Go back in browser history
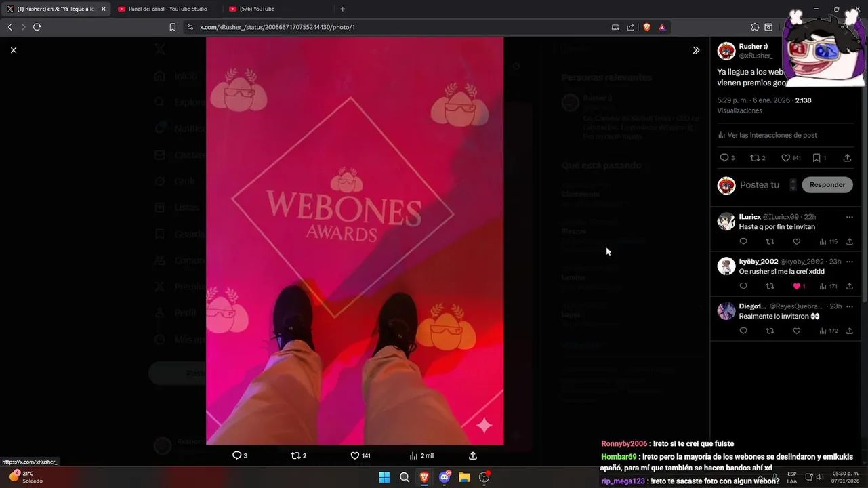 pyautogui.click(x=9, y=27)
